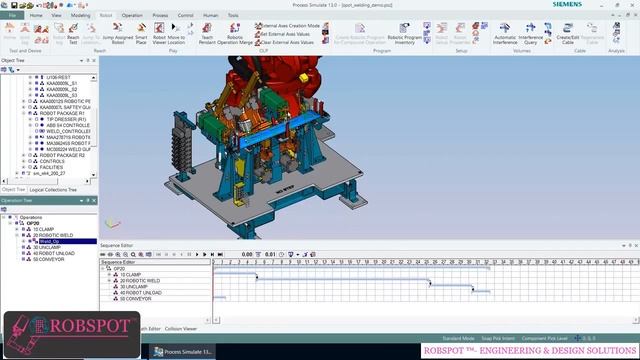Click the Save icon in quick access toolbar
This screenshot has width=640, height=360.
tap(14, 5)
